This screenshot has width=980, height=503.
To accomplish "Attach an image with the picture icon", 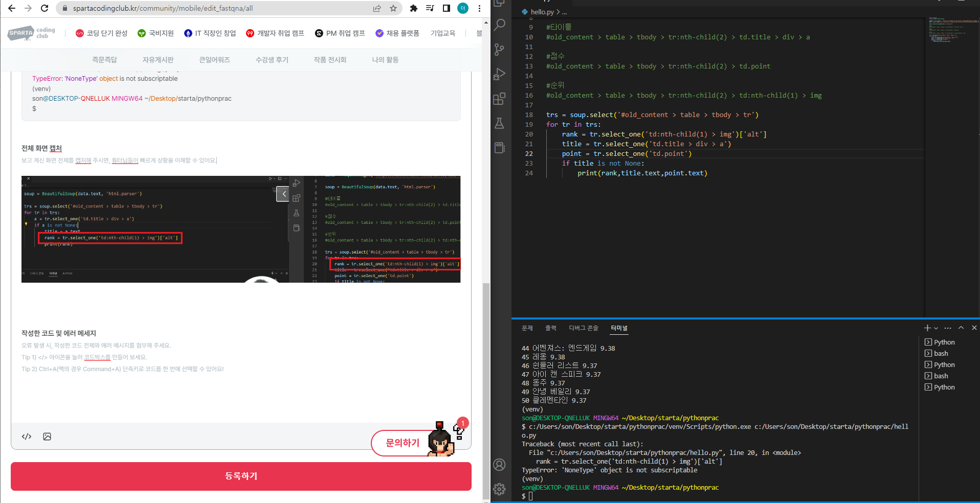I will 47,437.
